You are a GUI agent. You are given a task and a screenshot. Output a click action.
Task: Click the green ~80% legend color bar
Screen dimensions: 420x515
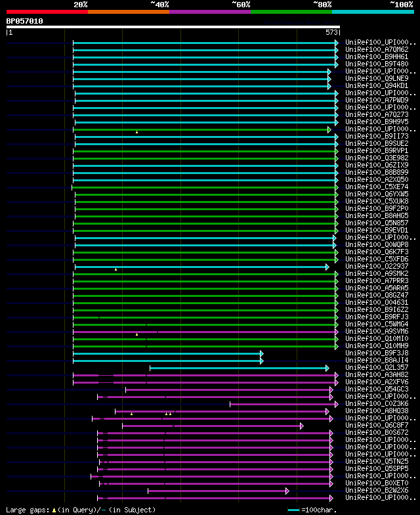pos(291,12)
